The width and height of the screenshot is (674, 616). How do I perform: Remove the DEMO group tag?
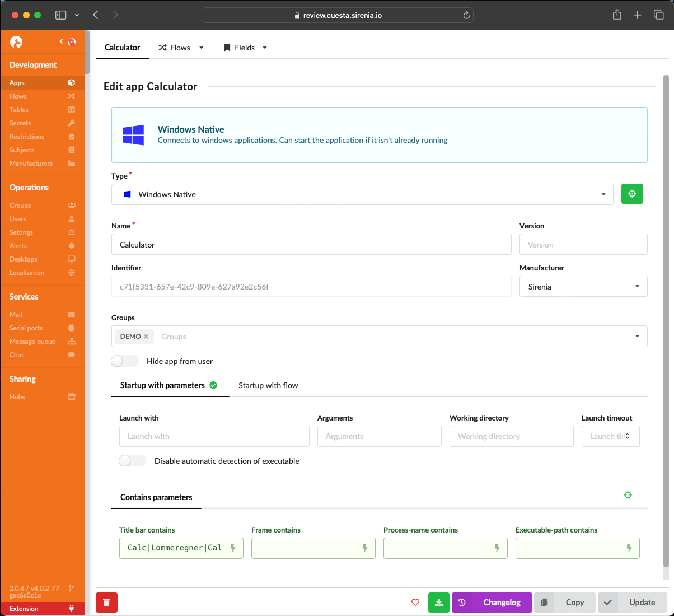pos(146,337)
